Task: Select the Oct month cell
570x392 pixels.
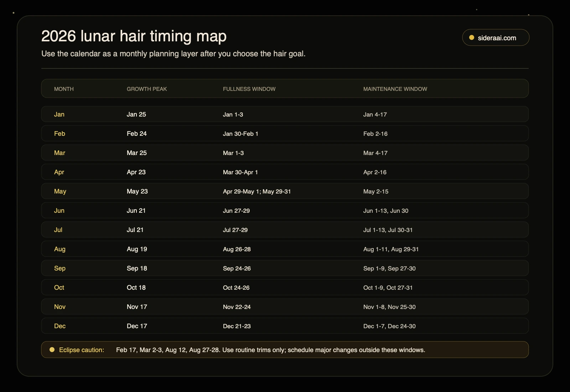Action: click(59, 288)
